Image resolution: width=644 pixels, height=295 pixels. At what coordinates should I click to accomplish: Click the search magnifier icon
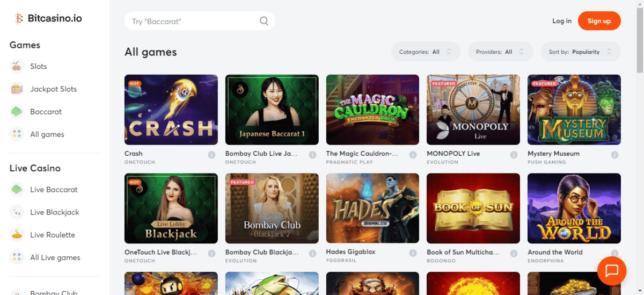pos(264,21)
